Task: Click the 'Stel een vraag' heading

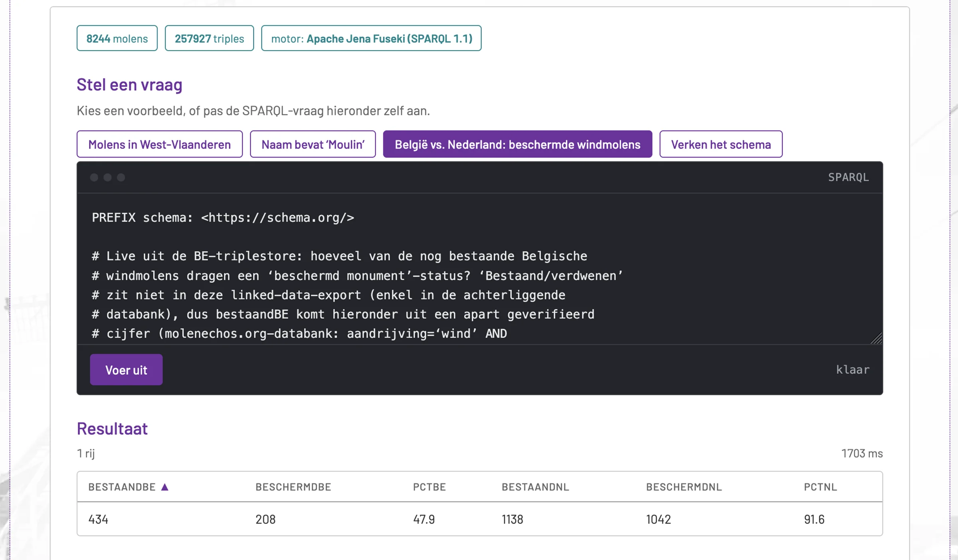Action: (x=130, y=85)
